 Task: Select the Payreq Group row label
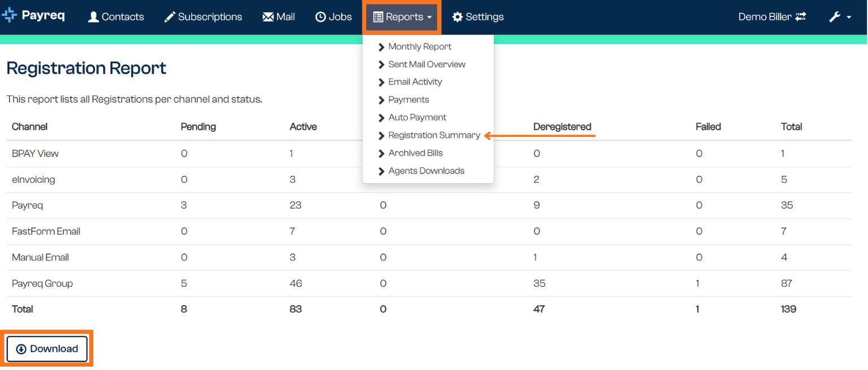click(42, 283)
